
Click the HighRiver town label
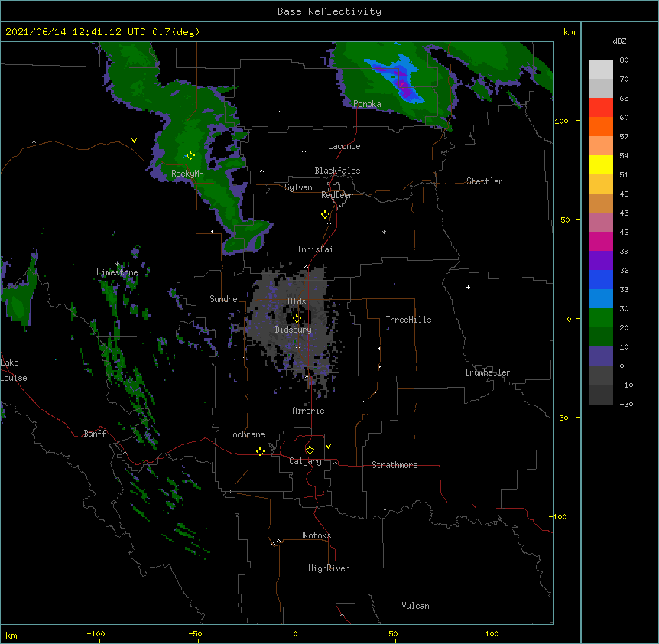tap(329, 568)
